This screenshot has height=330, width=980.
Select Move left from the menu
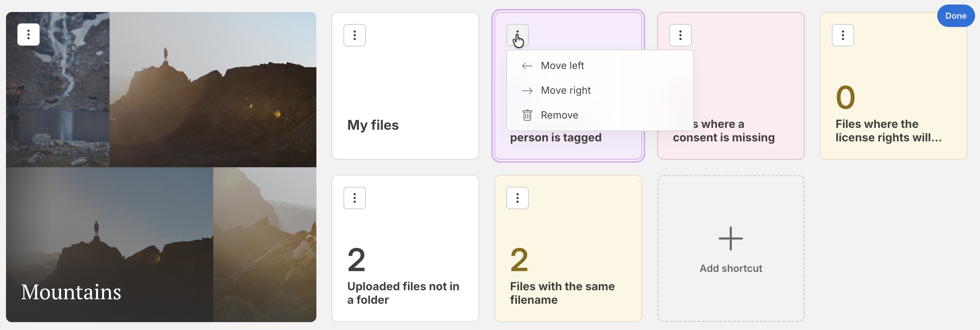pyautogui.click(x=562, y=66)
